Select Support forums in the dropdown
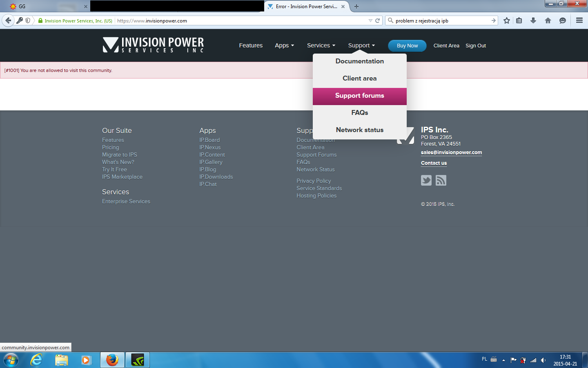 pos(359,96)
